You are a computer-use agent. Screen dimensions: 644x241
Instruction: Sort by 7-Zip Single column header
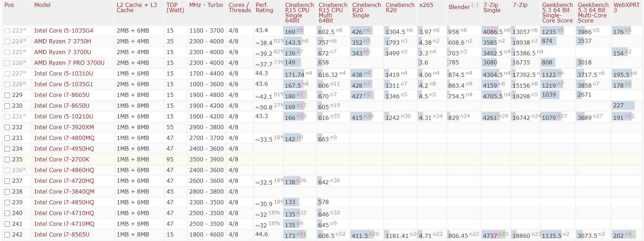(492, 8)
